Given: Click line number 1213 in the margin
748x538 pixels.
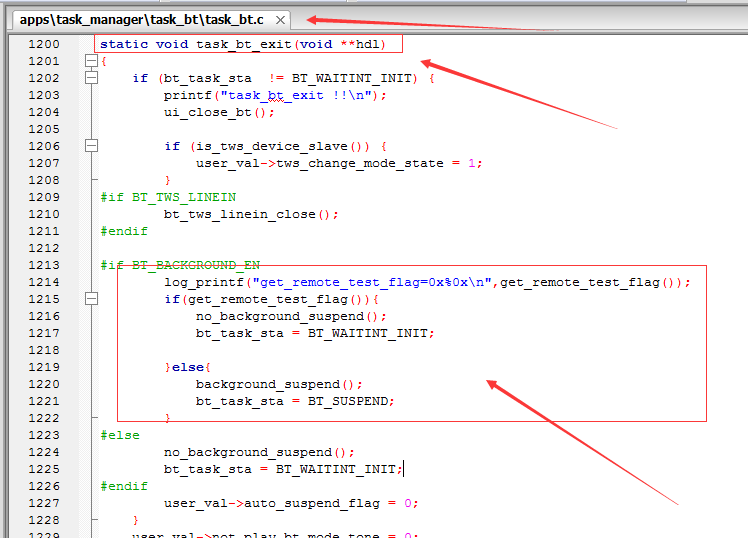Looking at the screenshot, I should (x=44, y=265).
